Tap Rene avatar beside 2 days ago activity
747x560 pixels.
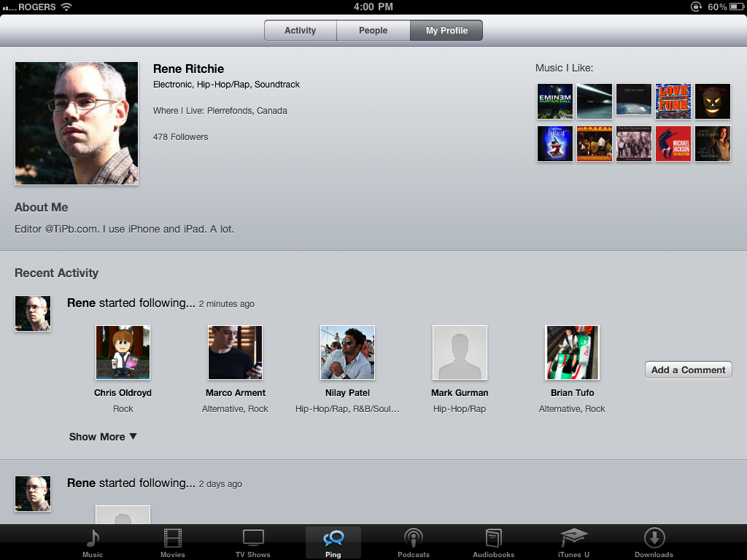click(33, 494)
